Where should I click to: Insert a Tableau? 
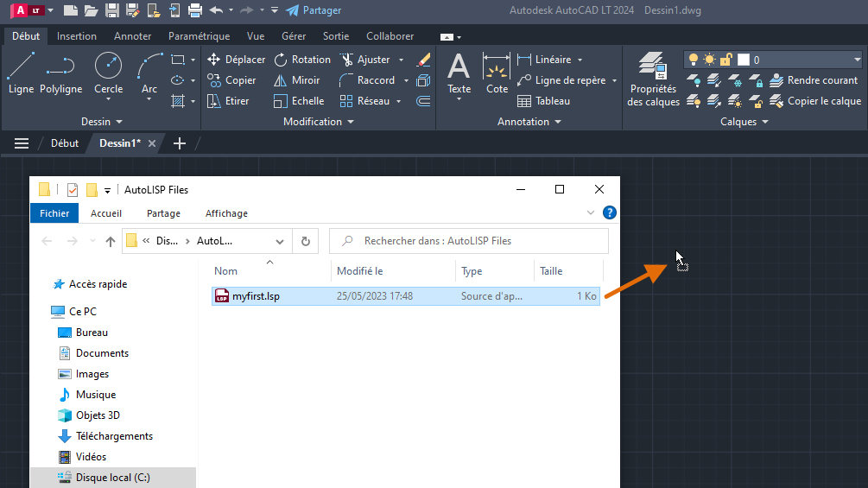(x=543, y=101)
